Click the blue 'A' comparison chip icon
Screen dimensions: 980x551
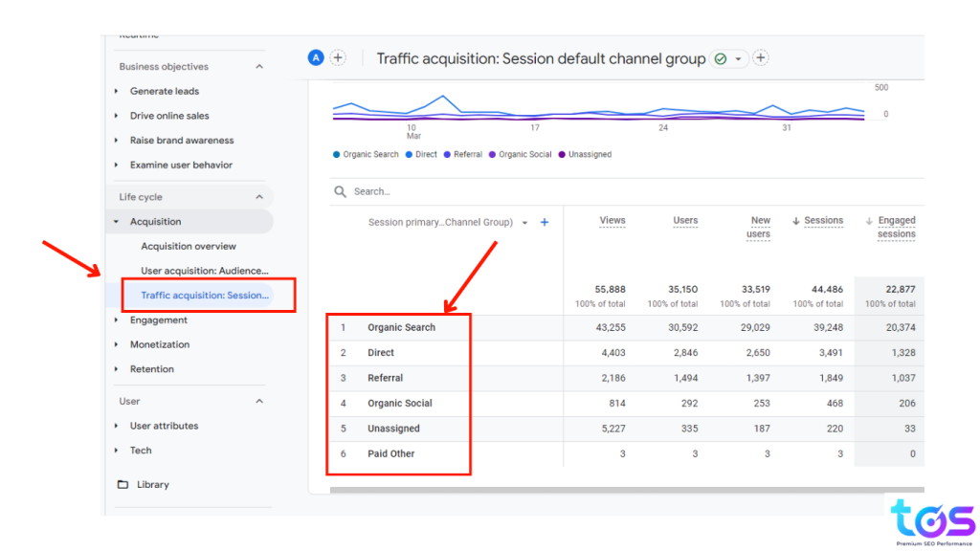315,58
